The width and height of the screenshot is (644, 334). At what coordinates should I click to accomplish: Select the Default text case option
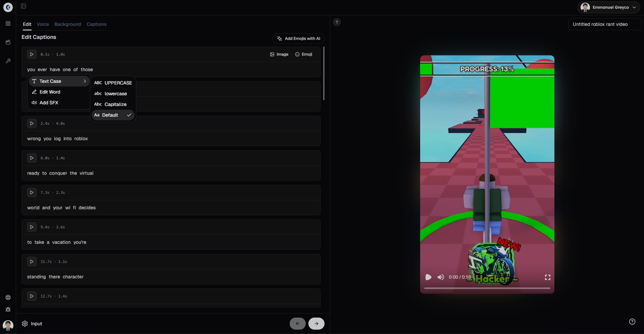(x=113, y=115)
